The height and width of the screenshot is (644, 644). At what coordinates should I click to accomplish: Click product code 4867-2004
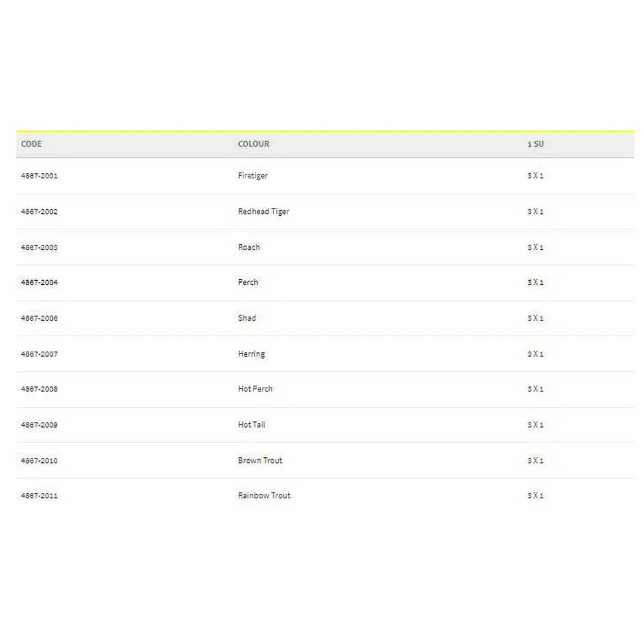point(39,283)
